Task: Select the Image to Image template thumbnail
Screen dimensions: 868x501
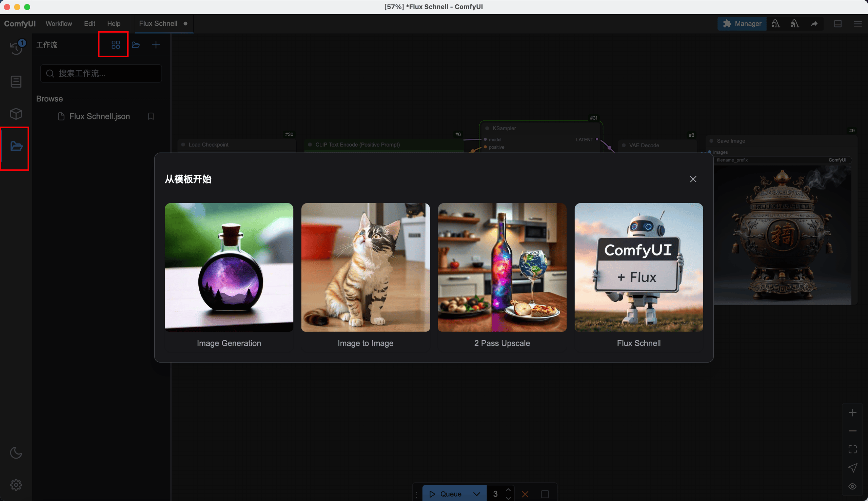Action: (x=366, y=267)
